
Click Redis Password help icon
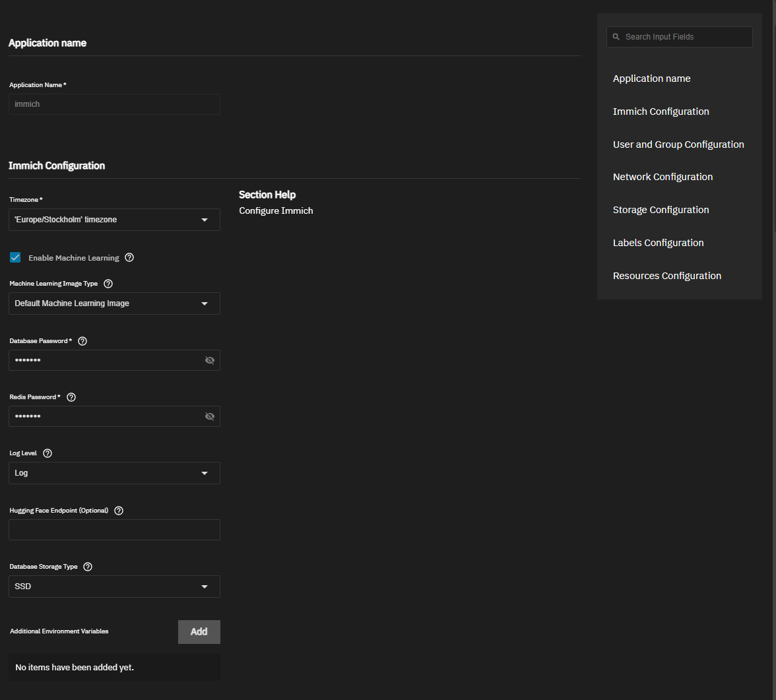coord(71,397)
